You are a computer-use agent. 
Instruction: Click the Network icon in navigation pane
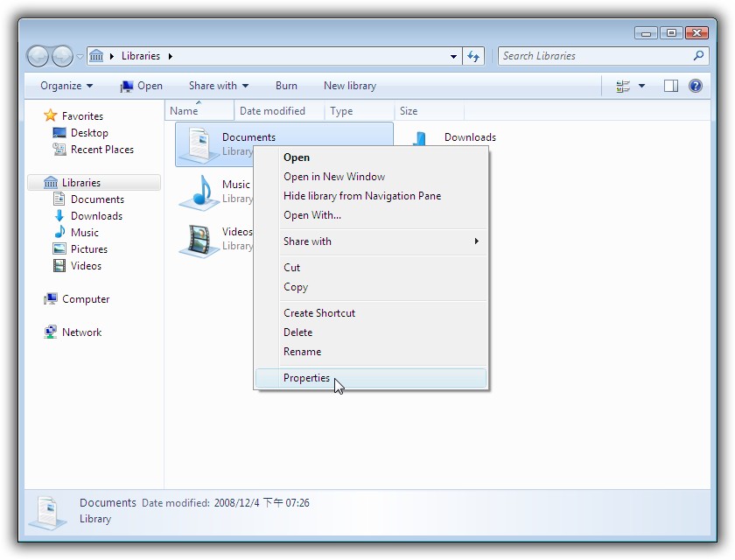tap(51, 332)
